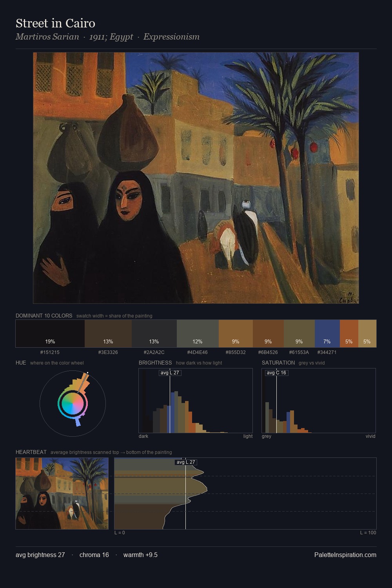
Task: Click the heartbeat brightness profile chart
Action: pos(245,494)
